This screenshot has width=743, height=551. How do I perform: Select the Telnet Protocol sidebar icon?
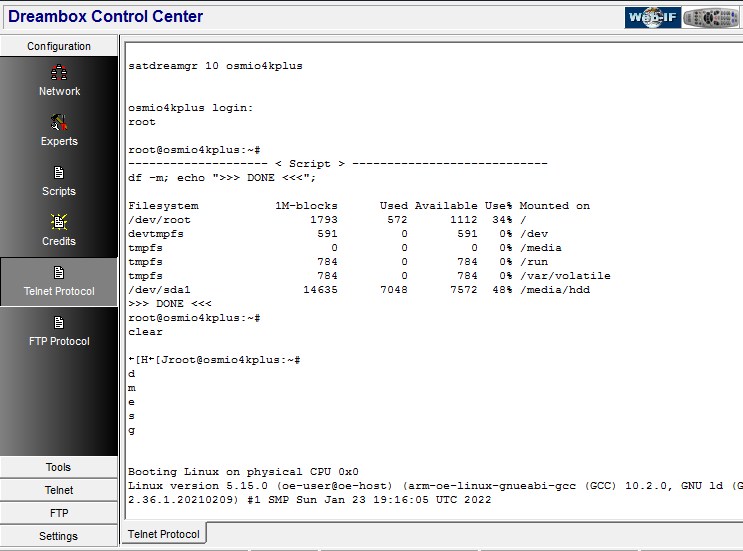[x=59, y=272]
